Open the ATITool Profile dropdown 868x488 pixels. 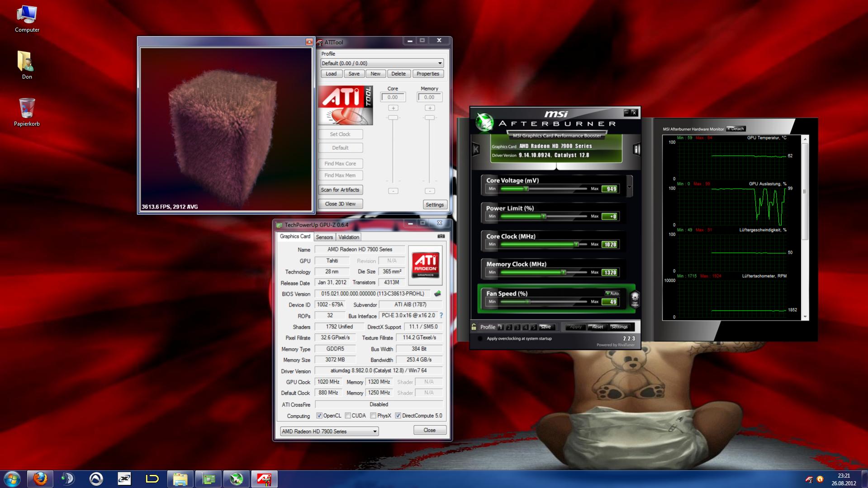(x=382, y=63)
